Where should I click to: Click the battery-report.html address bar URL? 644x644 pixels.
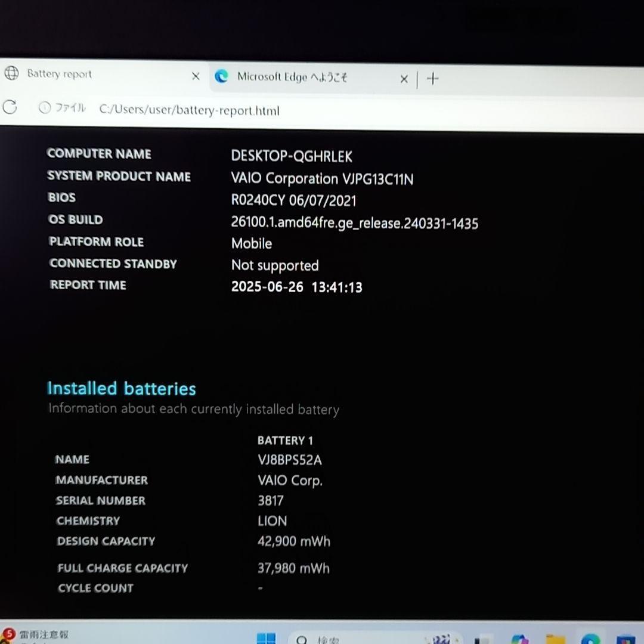point(190,110)
